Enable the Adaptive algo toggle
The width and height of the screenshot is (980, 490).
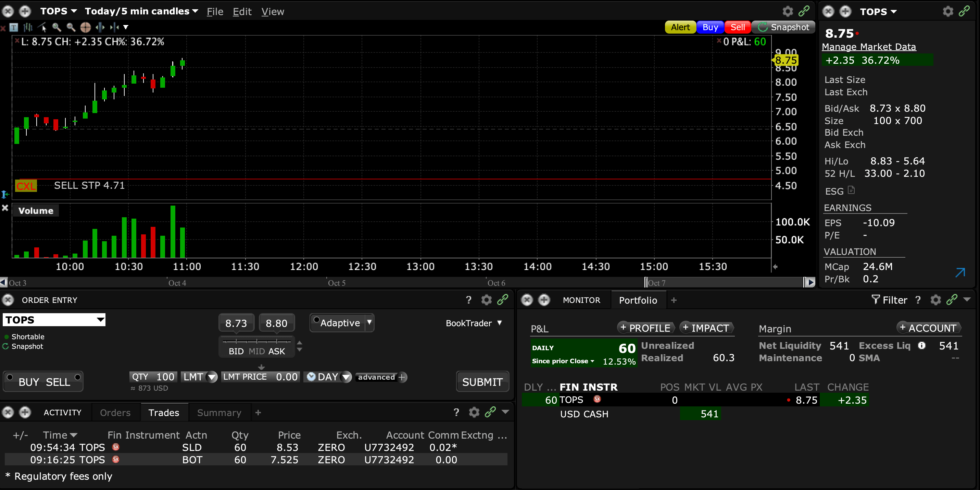[316, 320]
